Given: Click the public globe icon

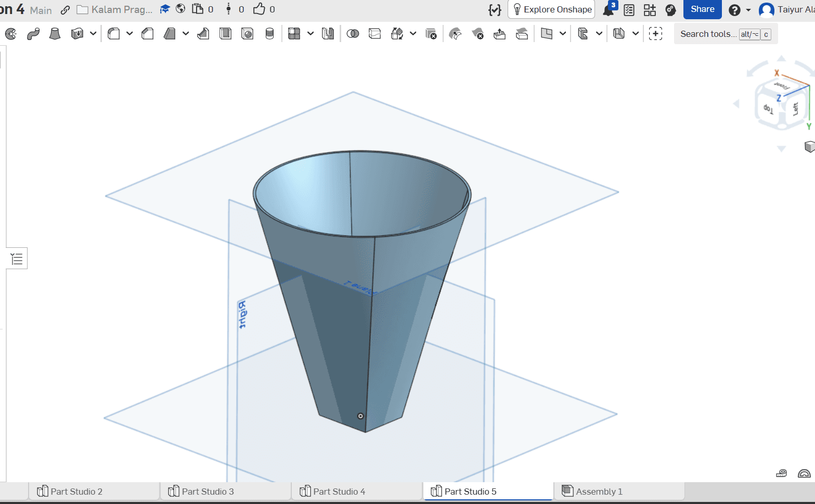Looking at the screenshot, I should click(180, 9).
